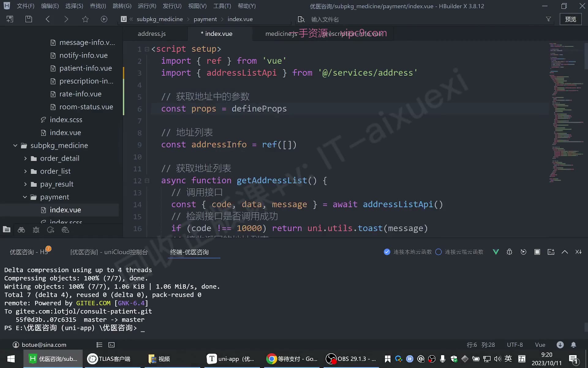Click the binoculars search icon below file tree
Viewport: 588px width, 368px height.
(21, 230)
